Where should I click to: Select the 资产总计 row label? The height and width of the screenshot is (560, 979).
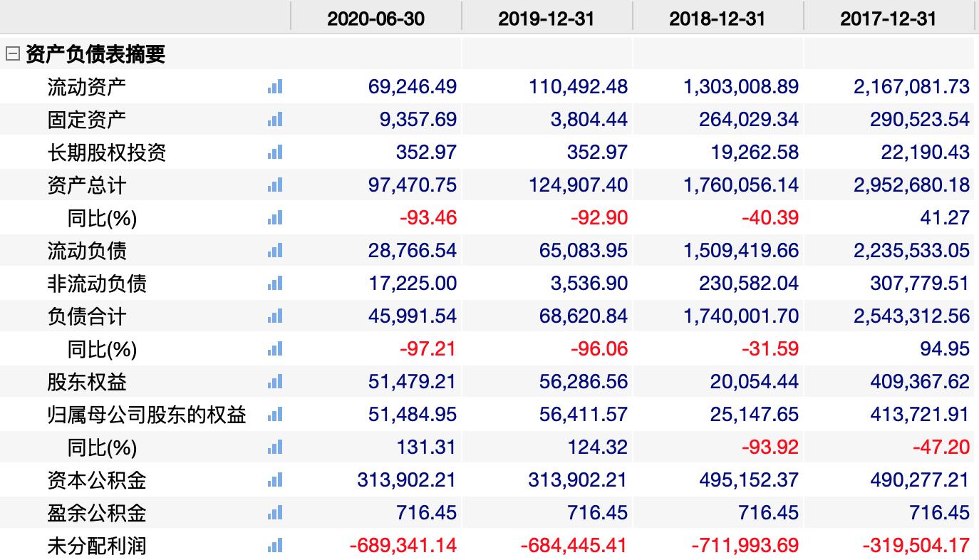coord(87,185)
